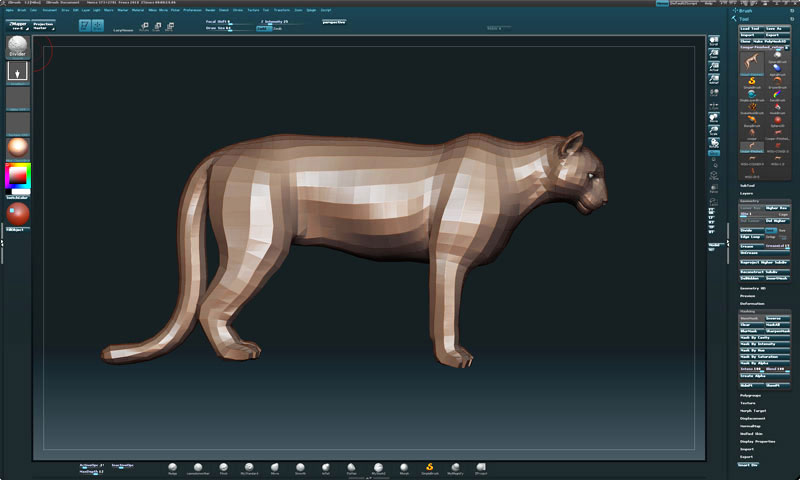Open the material sphere selector on left shelf
The width and height of the screenshot is (800, 480).
coord(17,148)
